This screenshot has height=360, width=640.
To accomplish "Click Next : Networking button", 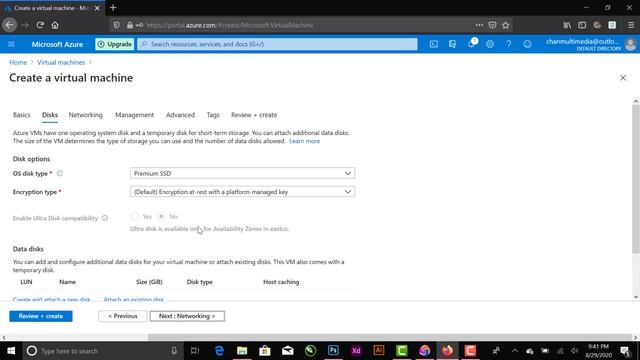I will pos(187,316).
